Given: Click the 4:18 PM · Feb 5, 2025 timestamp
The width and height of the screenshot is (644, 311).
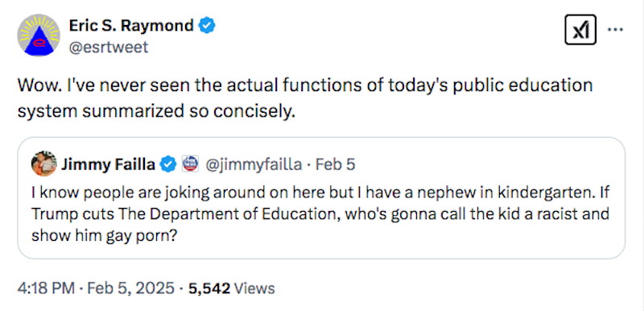Looking at the screenshot, I should (x=96, y=288).
